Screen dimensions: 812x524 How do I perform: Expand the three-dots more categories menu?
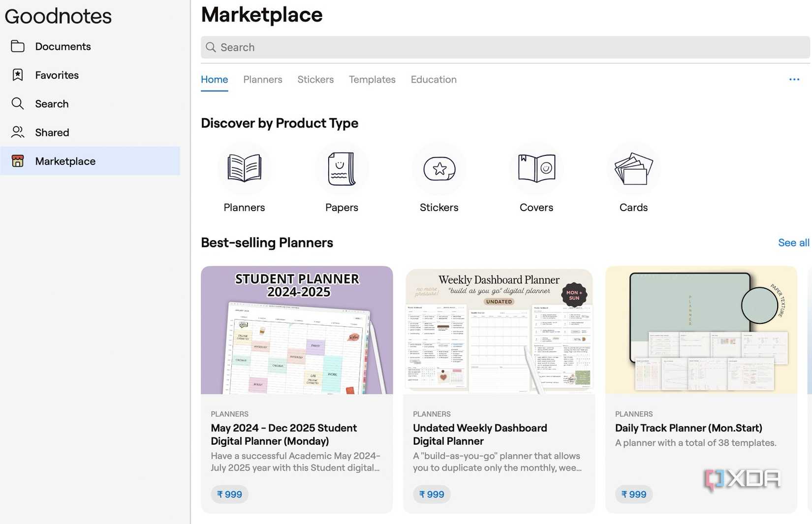[794, 79]
